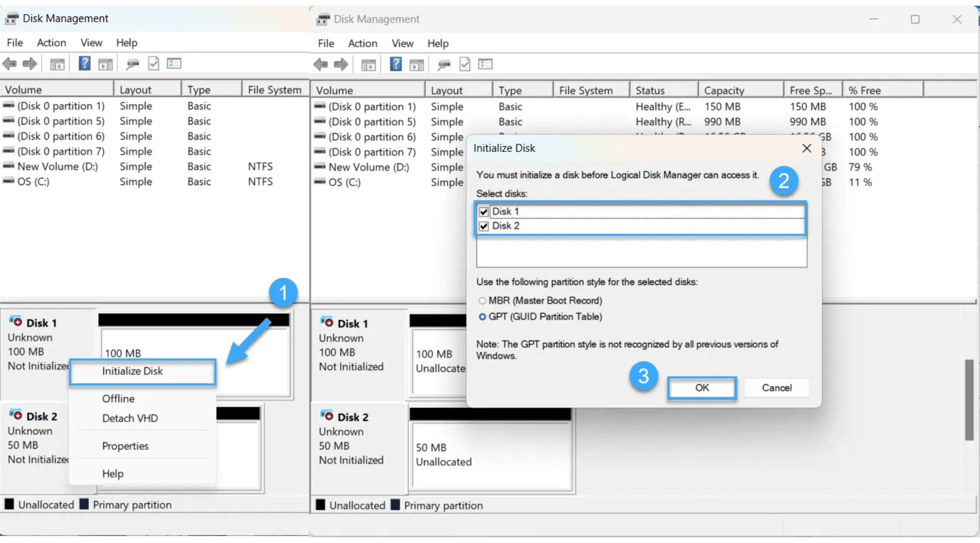Viewport: 980px width, 543px height.
Task: Toggle console tree icon in right window toolbar
Action: coord(369,65)
